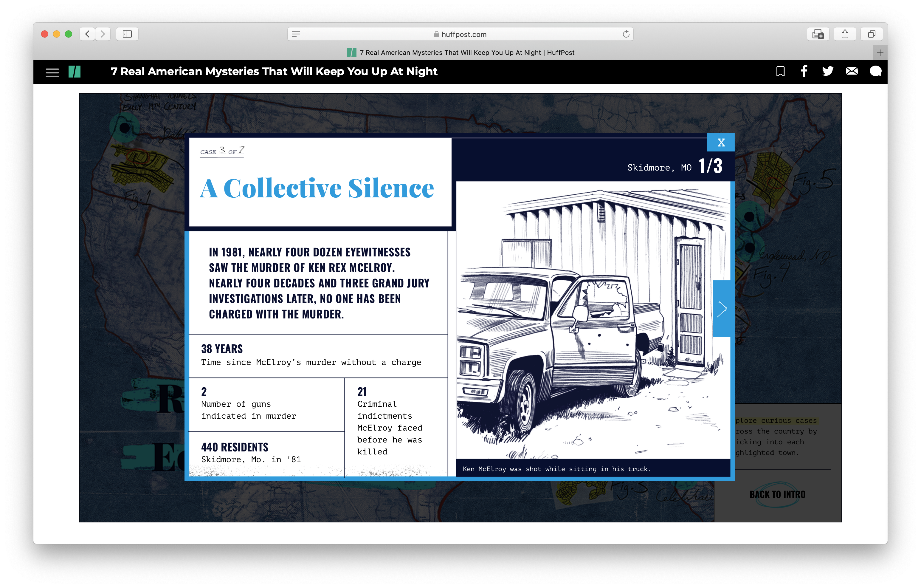Toggle Reader view in address bar

[296, 34]
